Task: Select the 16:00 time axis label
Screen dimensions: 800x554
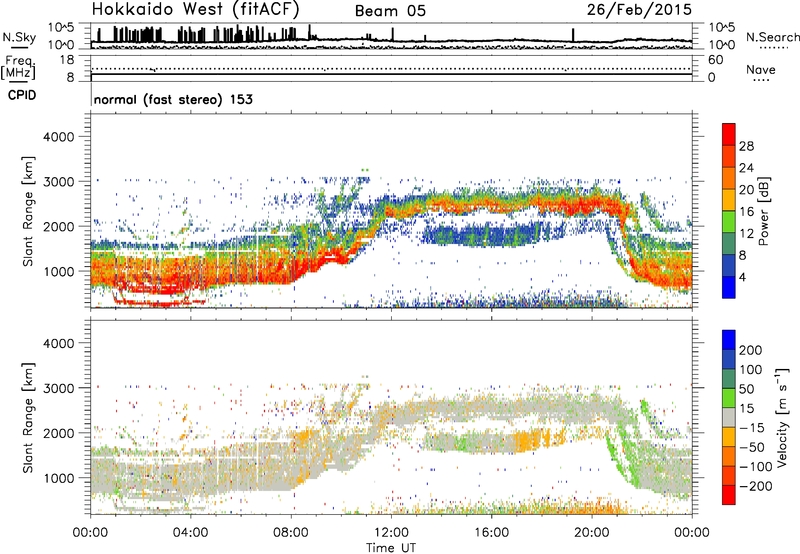Action: click(491, 533)
